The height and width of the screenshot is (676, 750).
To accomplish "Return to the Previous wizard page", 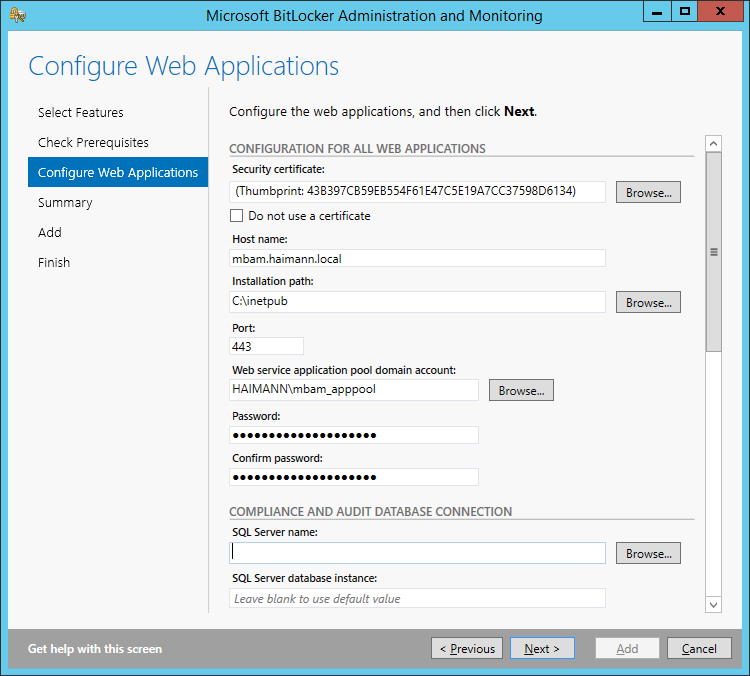I will point(467,648).
